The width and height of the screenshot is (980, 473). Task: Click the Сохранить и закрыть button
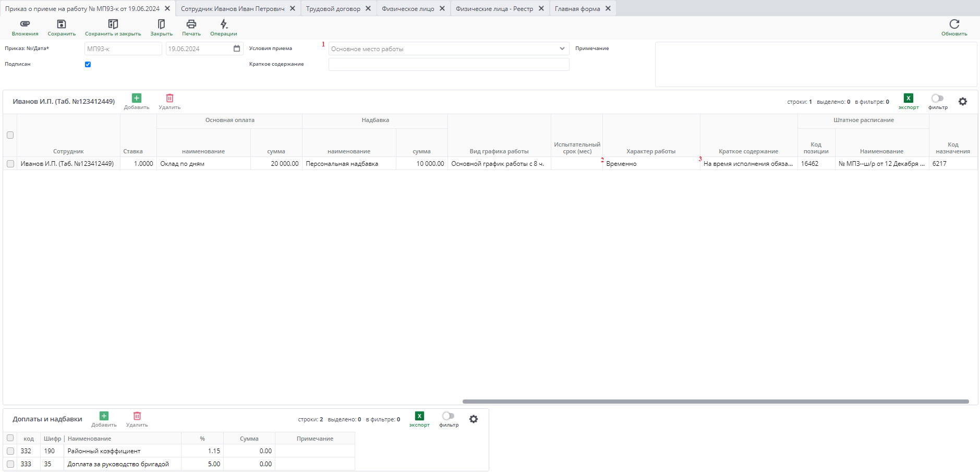tap(113, 28)
